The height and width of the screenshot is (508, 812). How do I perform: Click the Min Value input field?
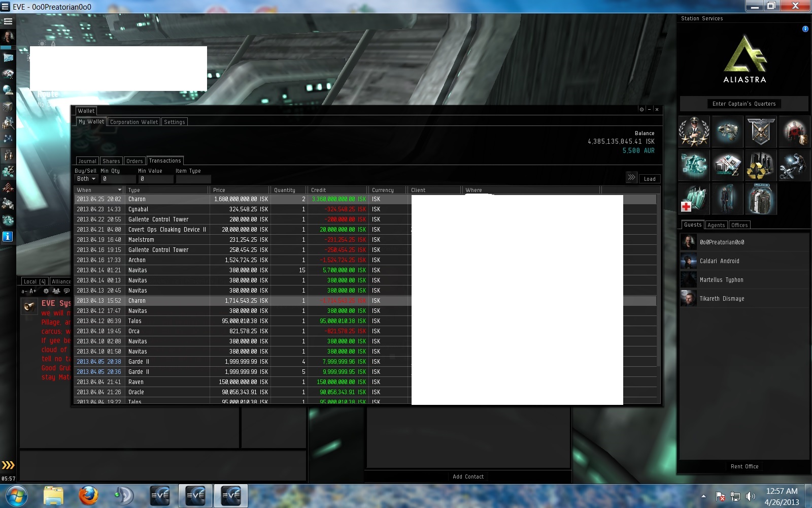[x=155, y=179]
